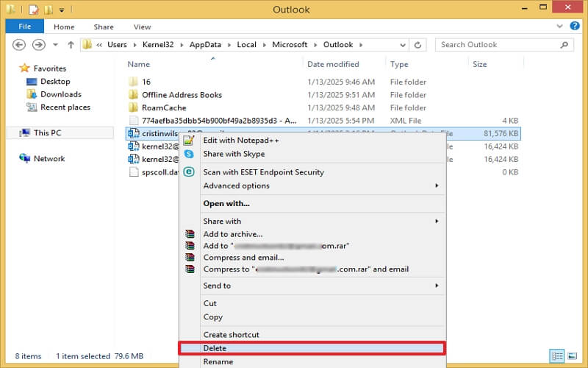Click the New folder quick access icon
This screenshot has height=368, width=588.
click(49, 10)
